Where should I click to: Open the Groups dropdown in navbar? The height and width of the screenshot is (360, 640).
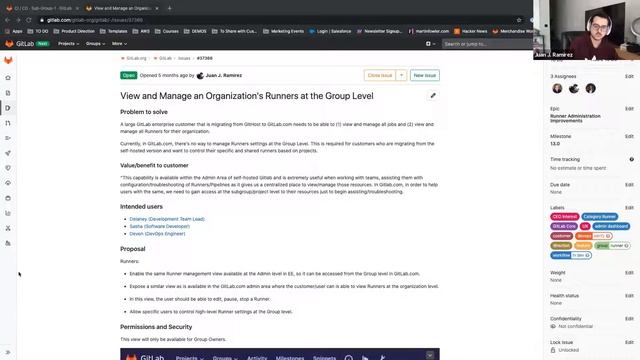point(96,44)
